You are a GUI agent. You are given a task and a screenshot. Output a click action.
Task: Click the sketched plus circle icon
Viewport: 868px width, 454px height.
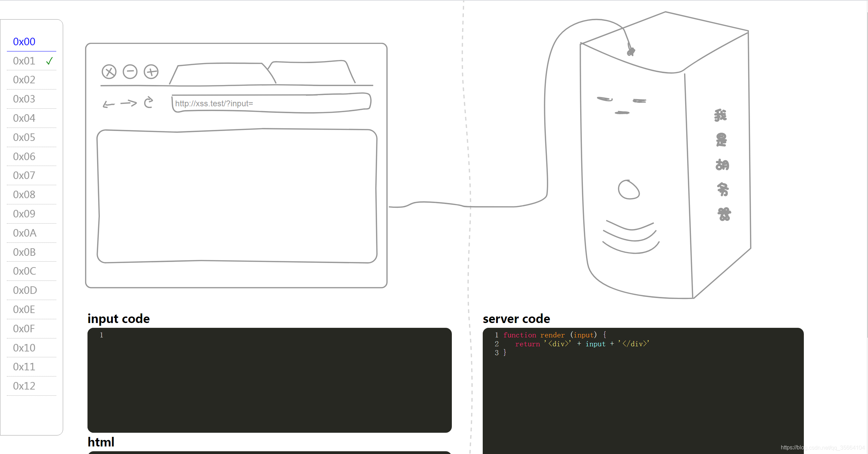151,72
